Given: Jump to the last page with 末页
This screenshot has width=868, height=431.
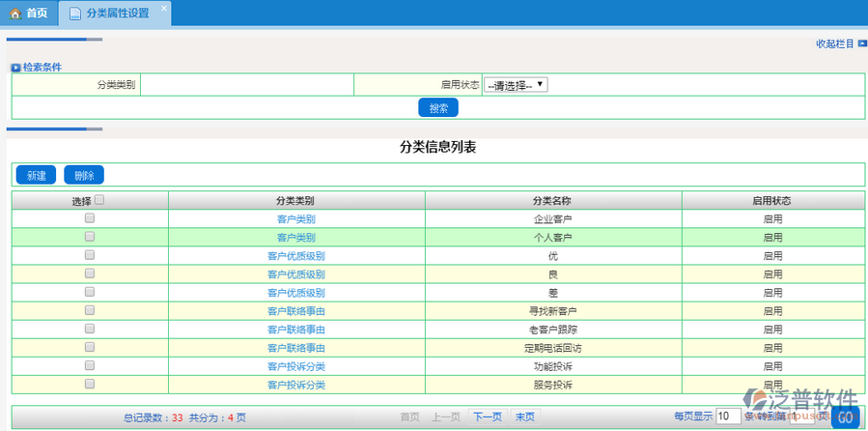Looking at the screenshot, I should point(524,417).
